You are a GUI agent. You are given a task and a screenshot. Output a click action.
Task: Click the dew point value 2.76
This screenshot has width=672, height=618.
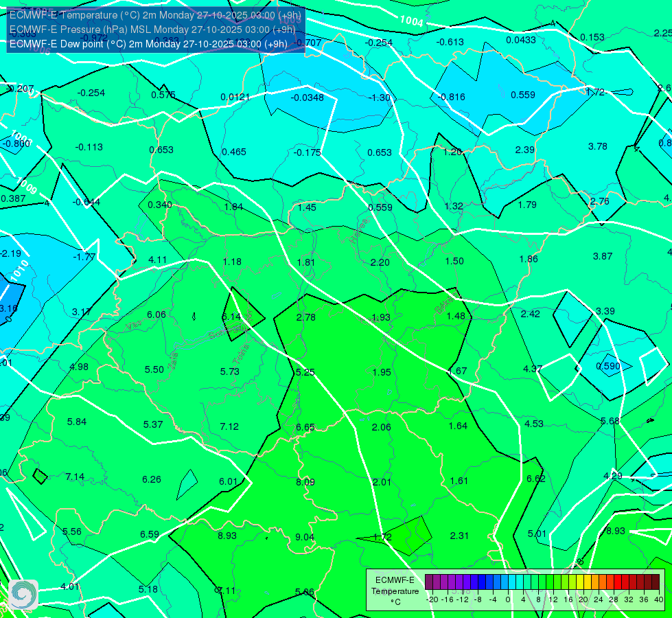point(599,202)
